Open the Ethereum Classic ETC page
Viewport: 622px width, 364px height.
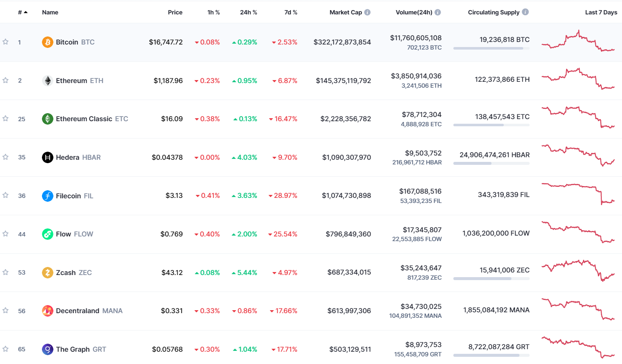coord(92,119)
